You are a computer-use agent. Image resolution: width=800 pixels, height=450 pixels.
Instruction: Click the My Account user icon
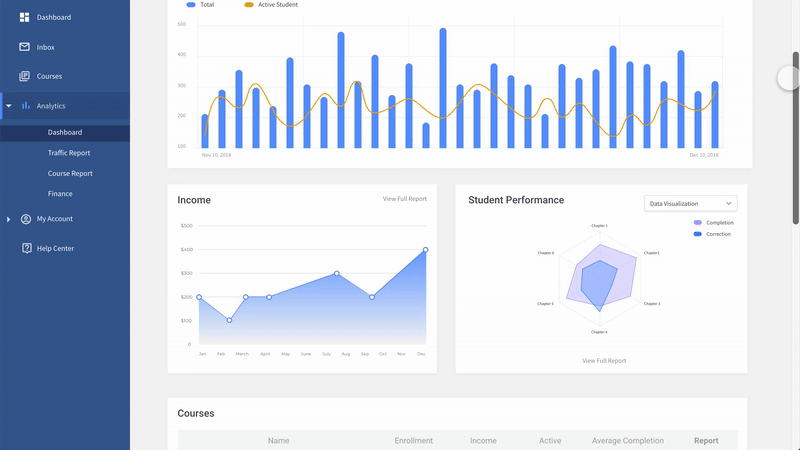(x=26, y=219)
